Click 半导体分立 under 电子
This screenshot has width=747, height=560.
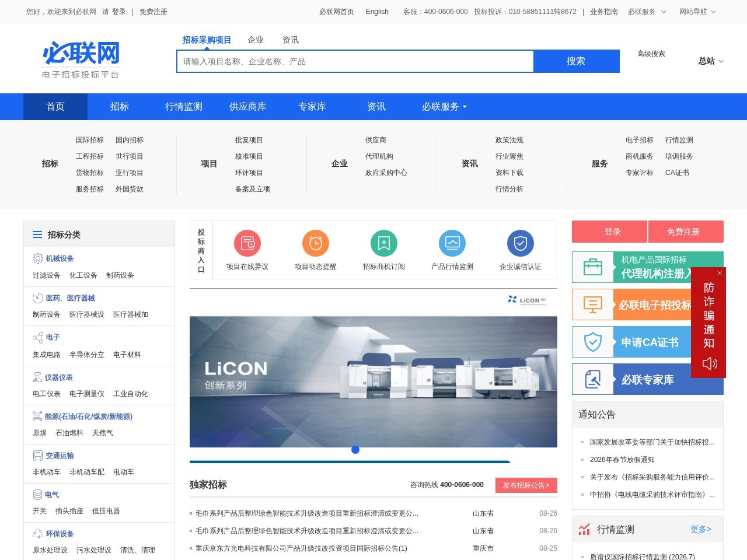(87, 355)
